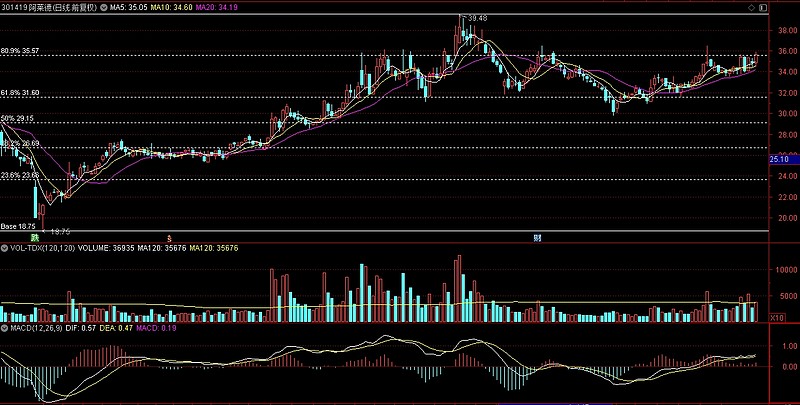Click yellow MA120: 35676 volume label

pyautogui.click(x=214, y=248)
